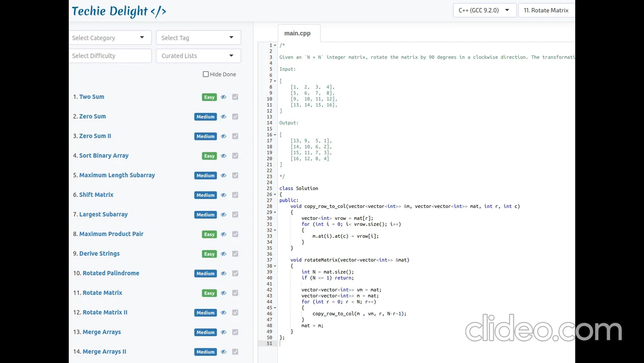644x363 pixels.
Task: Open the Maximum Product Pair problem
Action: click(x=111, y=234)
